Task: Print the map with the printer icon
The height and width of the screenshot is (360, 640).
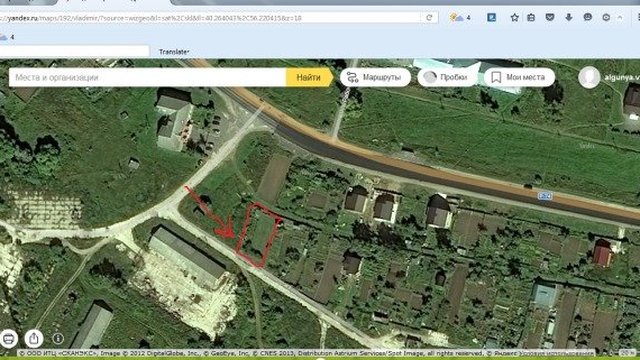Action: click(9, 338)
